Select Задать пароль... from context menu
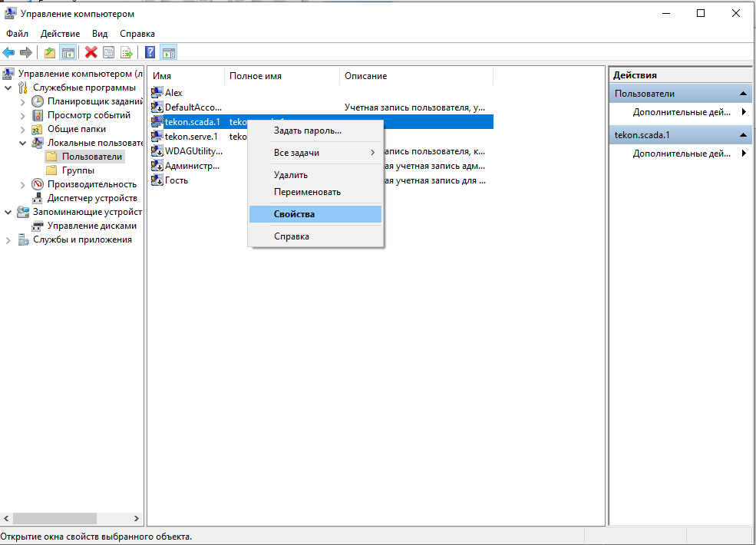The height and width of the screenshot is (545, 756). (308, 130)
